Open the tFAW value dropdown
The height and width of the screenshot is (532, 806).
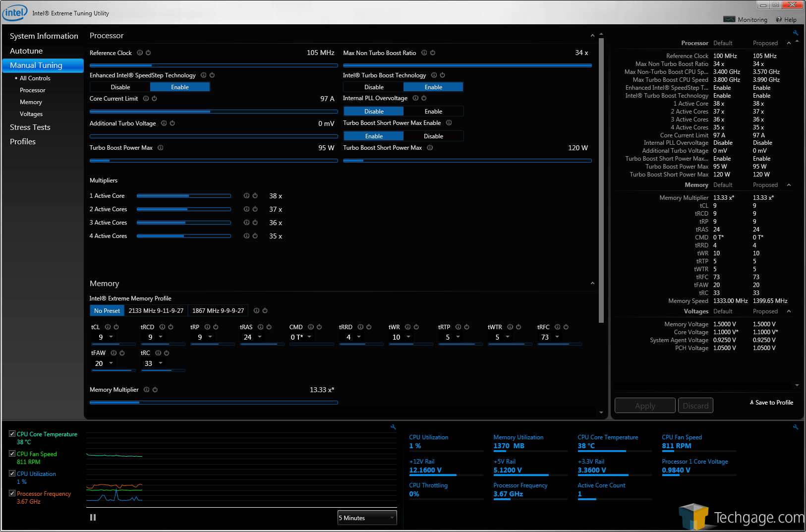coord(111,363)
